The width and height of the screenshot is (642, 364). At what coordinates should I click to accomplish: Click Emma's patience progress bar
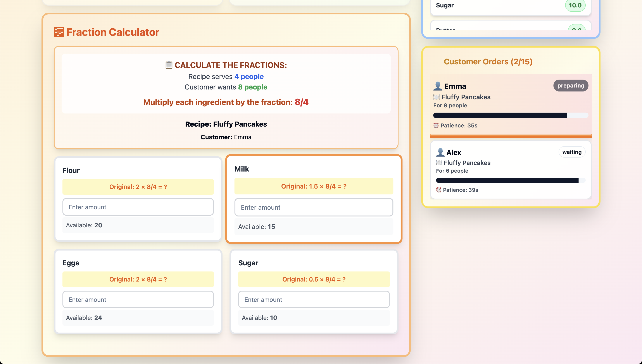coord(511,115)
